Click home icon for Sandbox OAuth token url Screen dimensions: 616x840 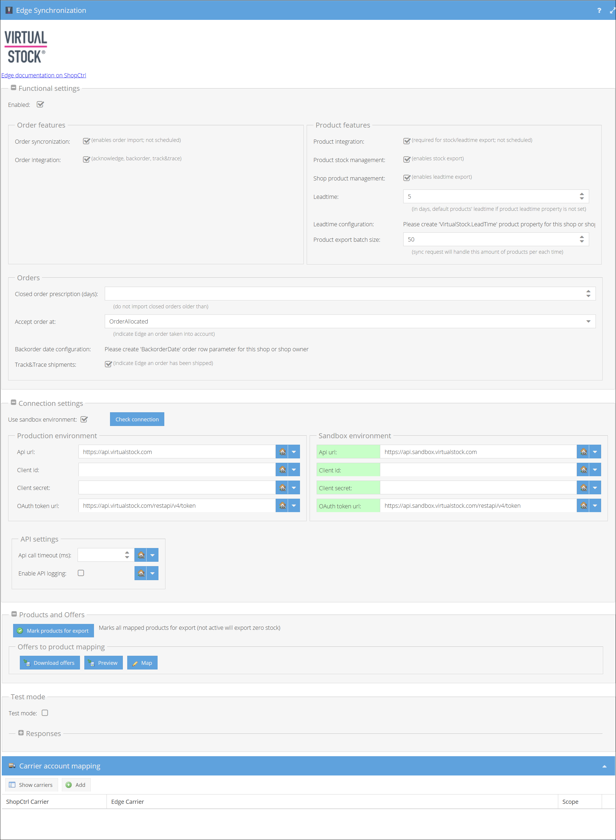click(583, 505)
